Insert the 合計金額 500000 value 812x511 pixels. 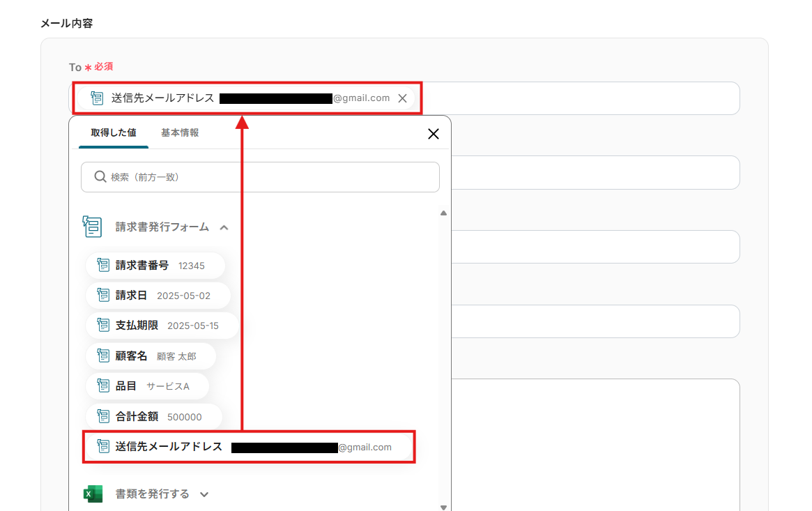click(x=154, y=417)
